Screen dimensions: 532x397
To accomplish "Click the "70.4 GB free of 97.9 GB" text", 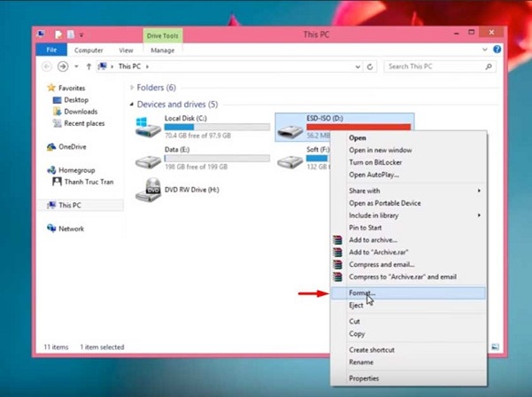I will pos(197,136).
